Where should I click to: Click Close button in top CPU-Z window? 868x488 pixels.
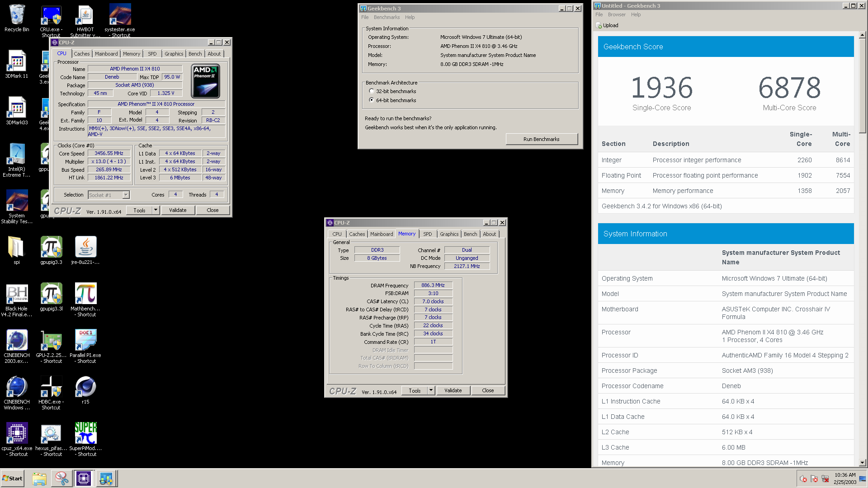(212, 210)
